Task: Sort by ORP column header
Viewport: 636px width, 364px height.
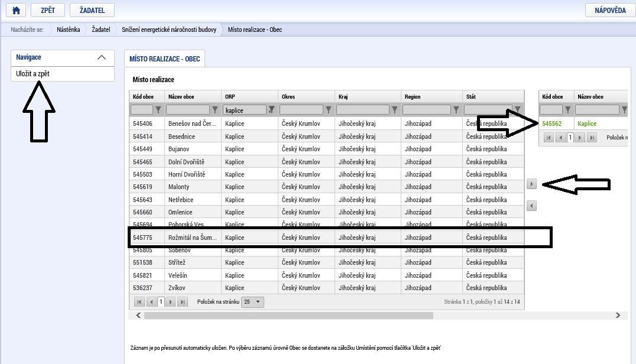Action: pyautogui.click(x=230, y=97)
